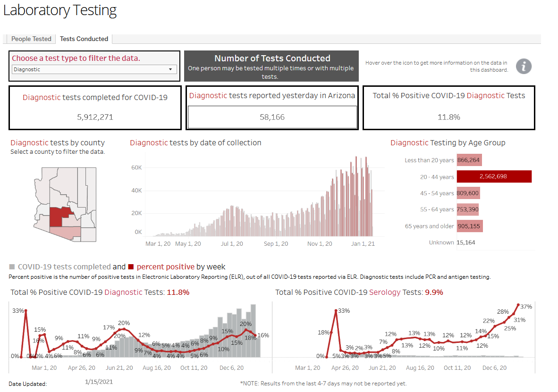Screen dimensions: 558x392
Task: Select the 55 - 64 years bar
Action: point(468,209)
